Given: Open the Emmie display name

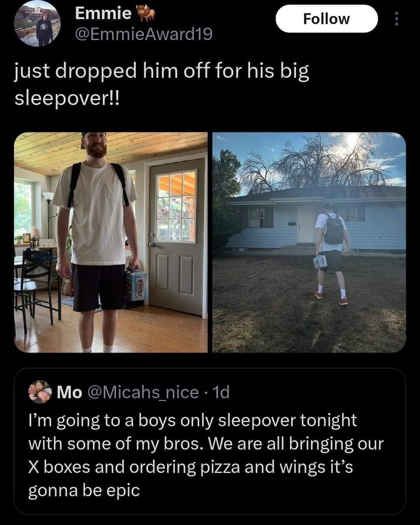Looking at the screenshot, I should [103, 14].
